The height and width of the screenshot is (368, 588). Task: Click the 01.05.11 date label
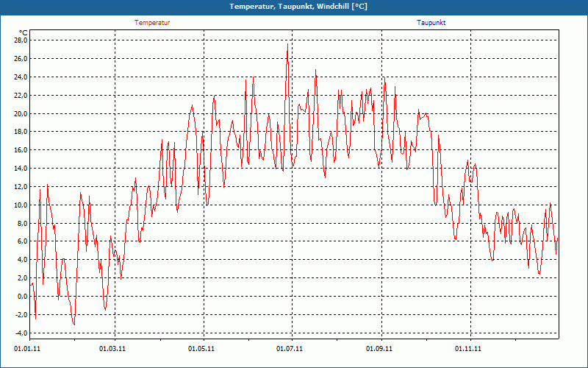[201, 349]
